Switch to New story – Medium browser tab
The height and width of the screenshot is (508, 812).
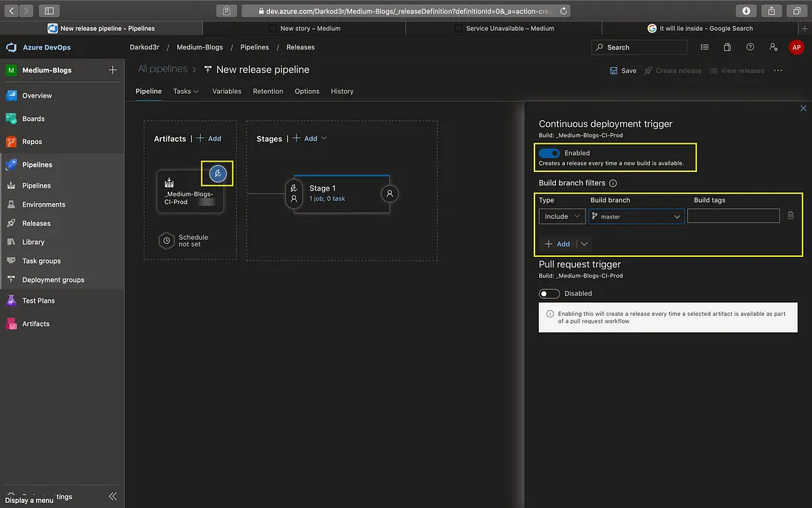click(304, 29)
